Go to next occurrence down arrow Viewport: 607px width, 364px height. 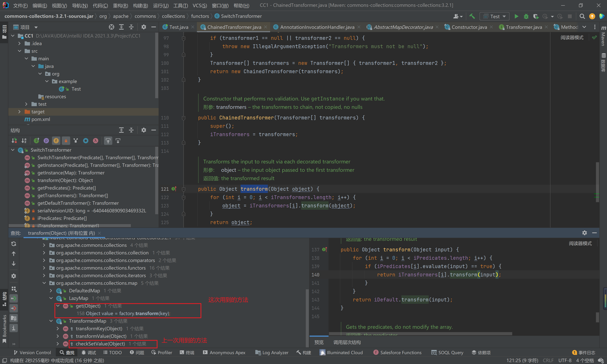(14, 264)
